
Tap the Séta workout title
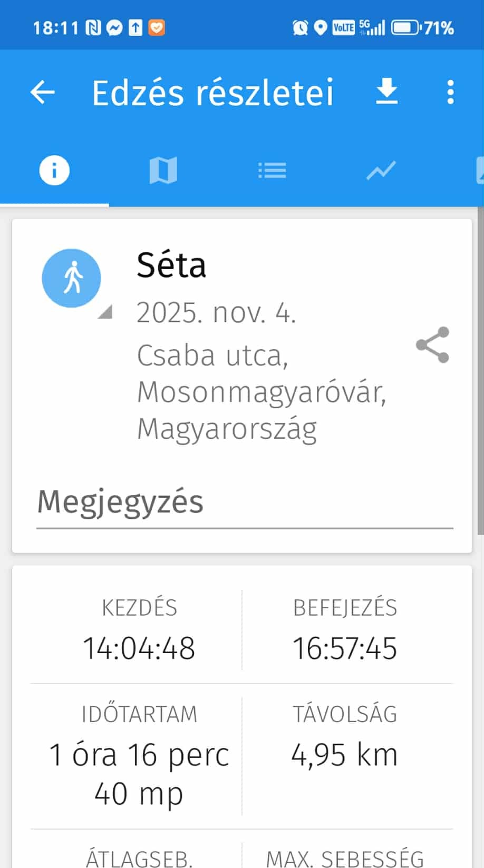171,265
